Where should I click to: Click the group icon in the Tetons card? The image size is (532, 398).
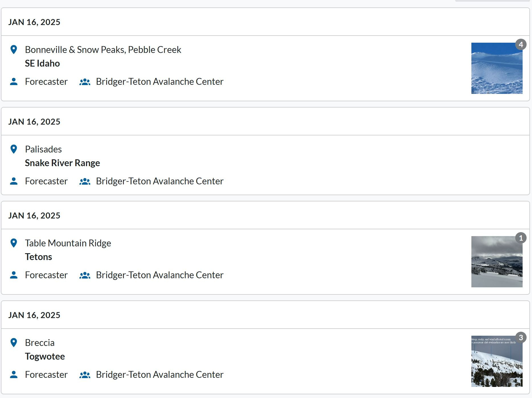click(85, 275)
